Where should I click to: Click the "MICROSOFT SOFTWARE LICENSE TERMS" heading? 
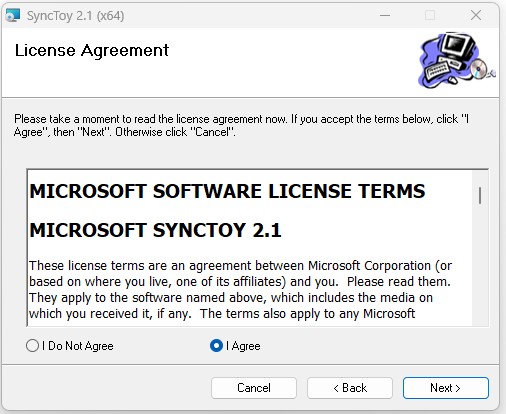[227, 191]
